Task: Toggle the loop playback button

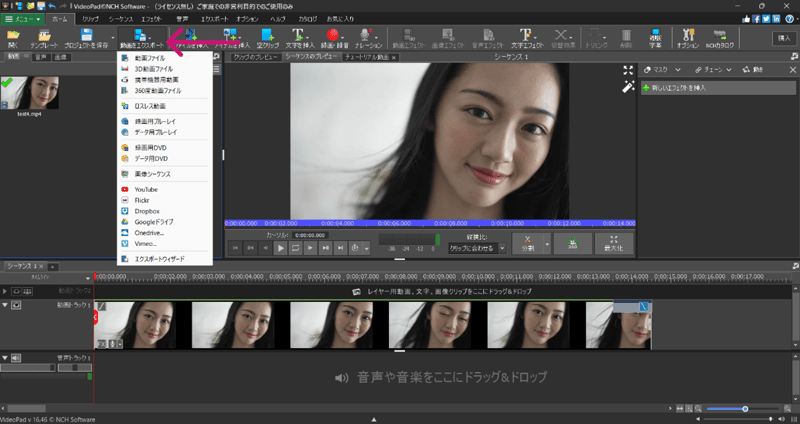Action: tap(297, 247)
